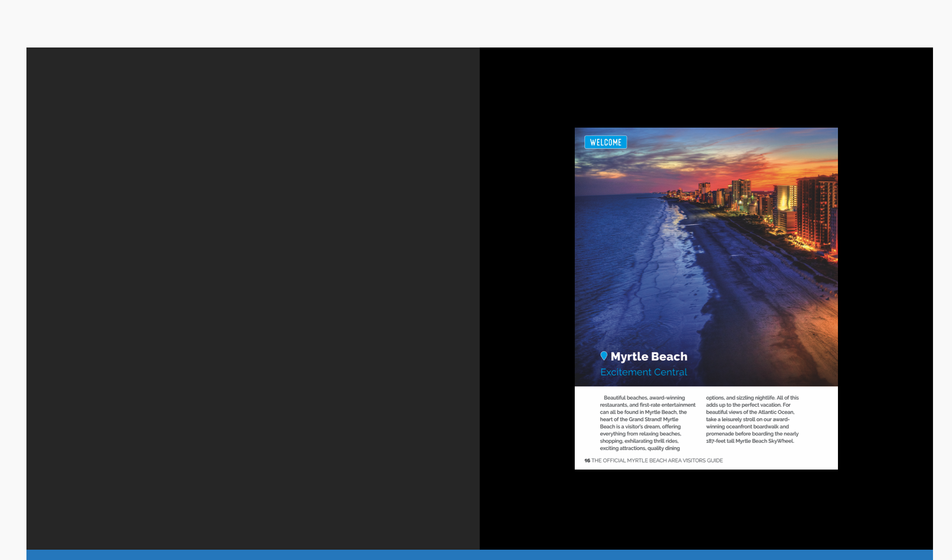Select the WELCOME badge on the page
952x560 pixels.
(x=605, y=142)
